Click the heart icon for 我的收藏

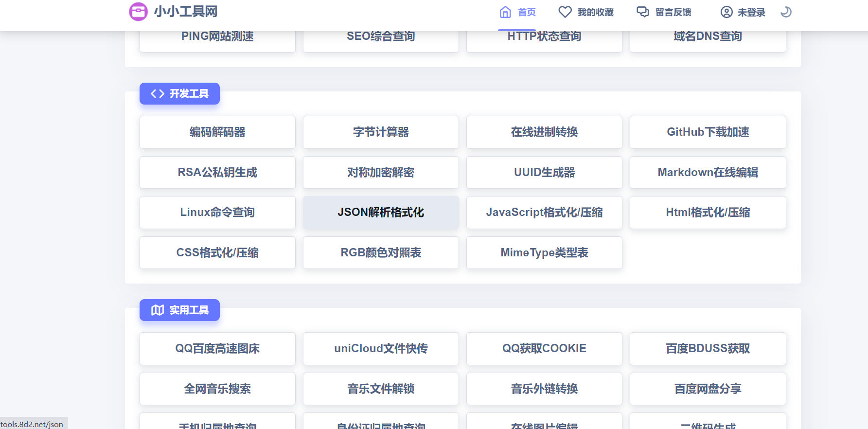[x=565, y=12]
